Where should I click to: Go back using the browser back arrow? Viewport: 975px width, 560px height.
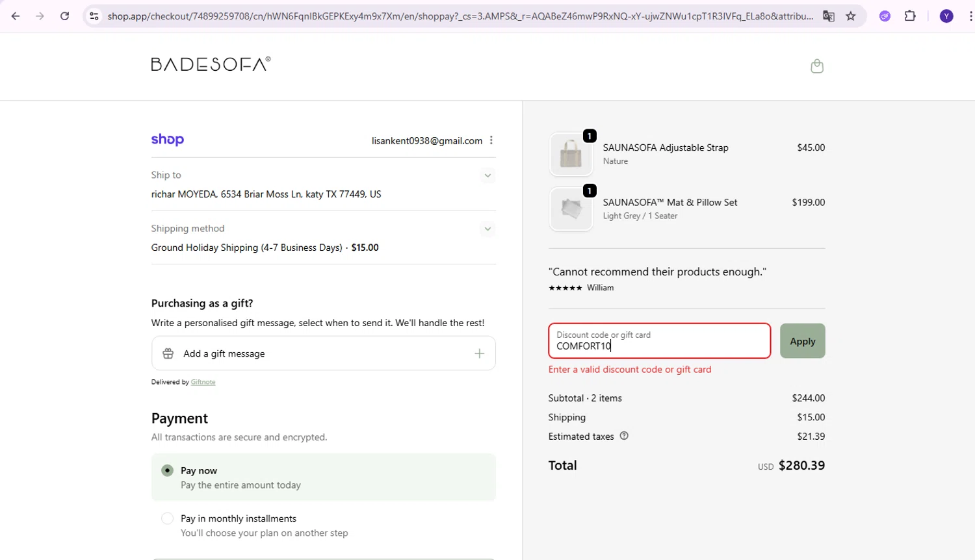pos(16,16)
